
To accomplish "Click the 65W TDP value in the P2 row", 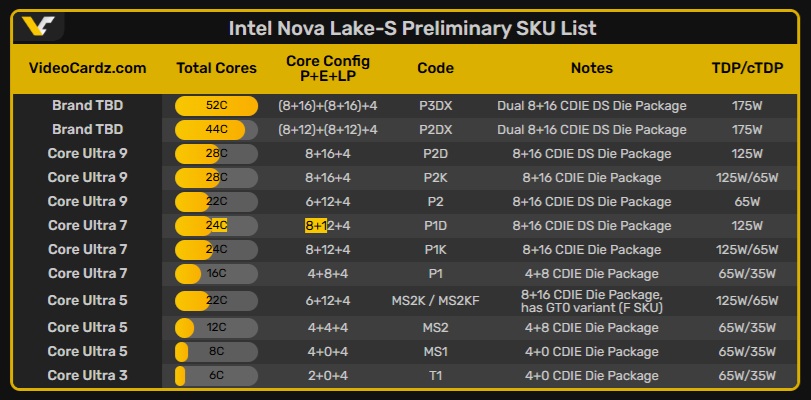I will point(747,201).
